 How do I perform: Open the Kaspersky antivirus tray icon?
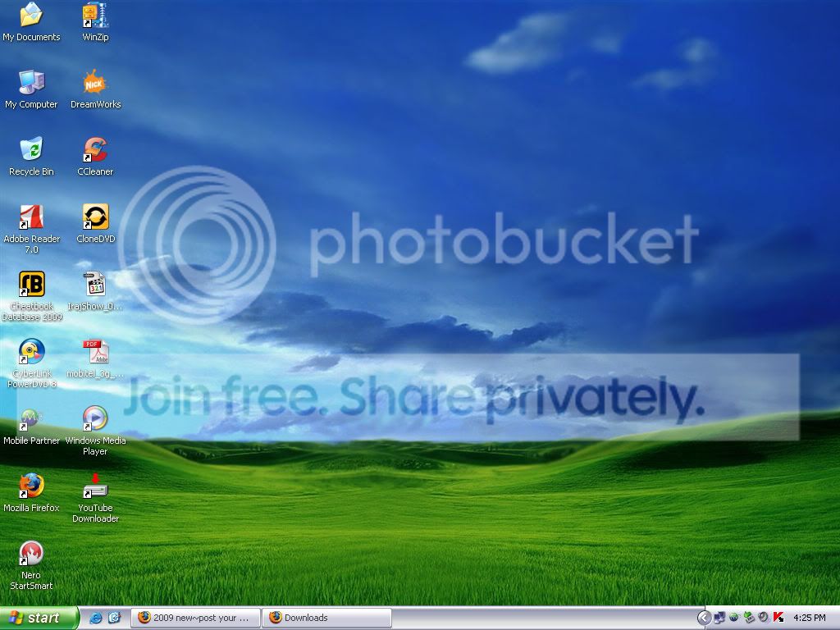(x=778, y=618)
